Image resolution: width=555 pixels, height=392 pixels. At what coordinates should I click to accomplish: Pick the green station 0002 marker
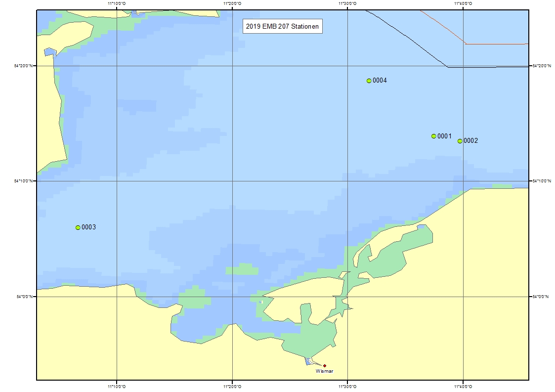pyautogui.click(x=460, y=141)
